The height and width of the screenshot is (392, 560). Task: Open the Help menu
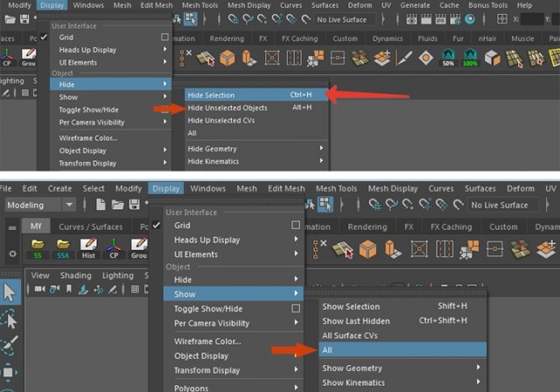(x=524, y=5)
